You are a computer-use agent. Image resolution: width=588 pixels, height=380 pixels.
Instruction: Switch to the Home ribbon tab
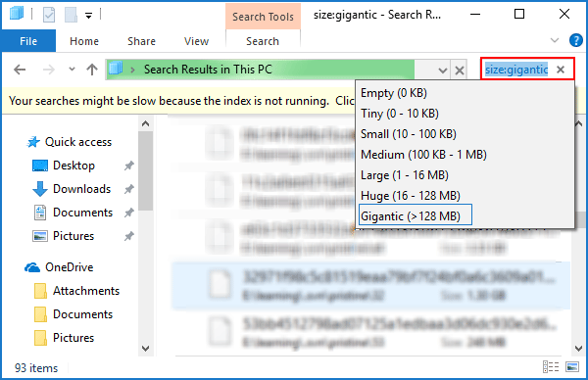pyautogui.click(x=84, y=41)
